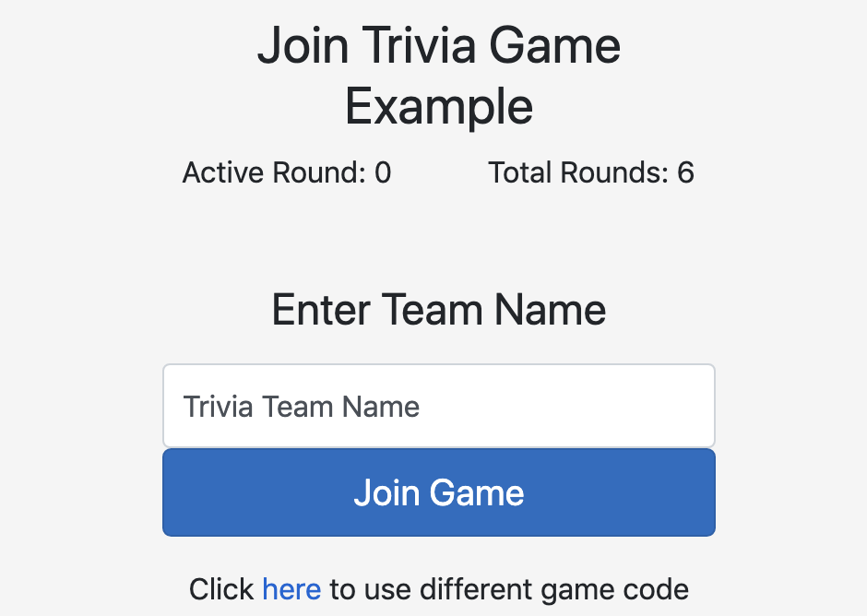The width and height of the screenshot is (867, 616).
Task: Click the 'Join Trivia Game' title line
Action: click(x=438, y=45)
